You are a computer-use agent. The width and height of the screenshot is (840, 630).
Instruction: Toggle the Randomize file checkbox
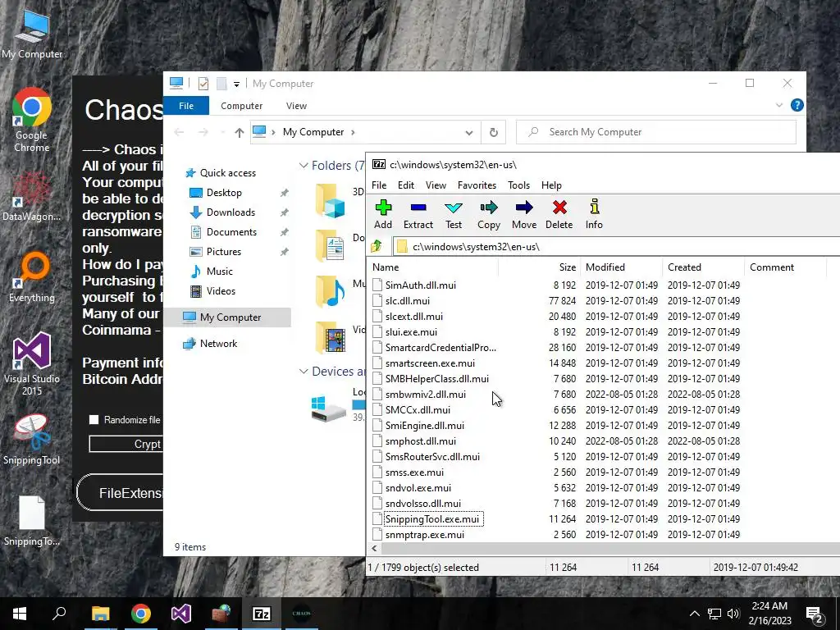tap(94, 419)
